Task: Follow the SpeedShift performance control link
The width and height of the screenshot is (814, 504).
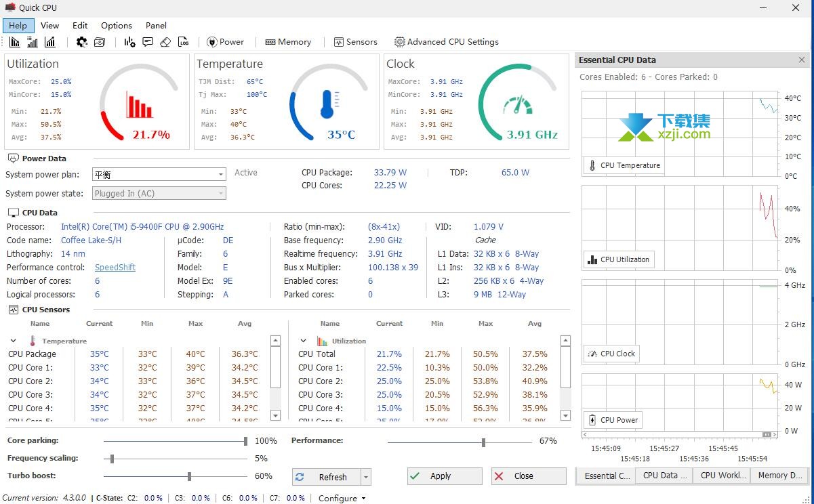Action: 115,268
